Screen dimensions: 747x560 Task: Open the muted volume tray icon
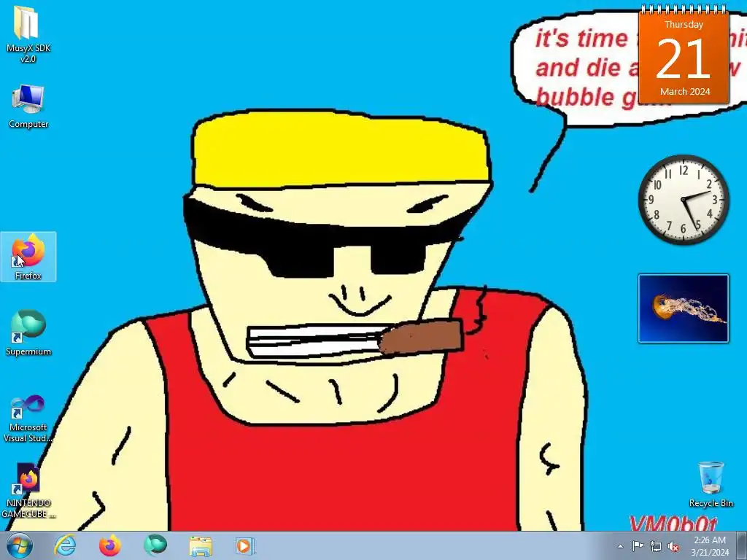coord(673,546)
